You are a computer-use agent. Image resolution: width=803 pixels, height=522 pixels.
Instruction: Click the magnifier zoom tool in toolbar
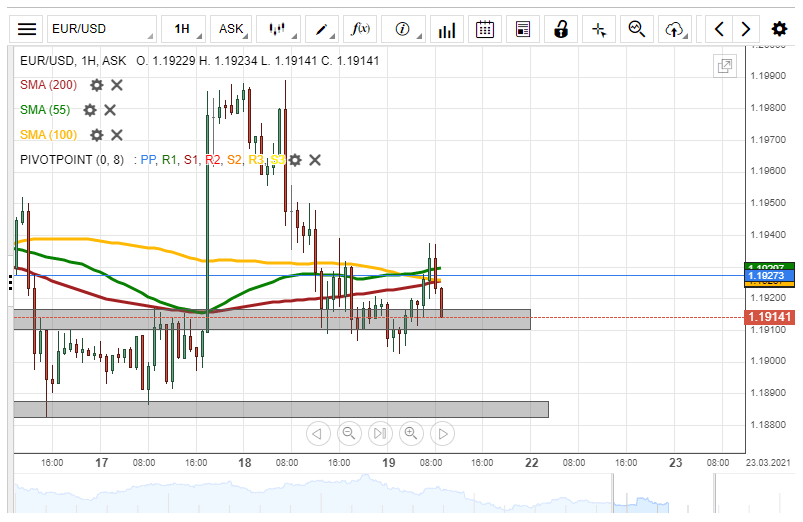coord(636,29)
